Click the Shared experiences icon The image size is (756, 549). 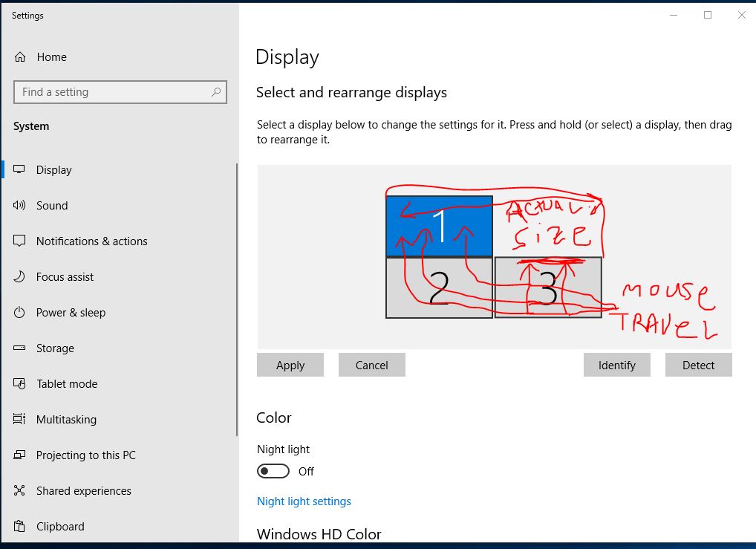click(x=19, y=490)
